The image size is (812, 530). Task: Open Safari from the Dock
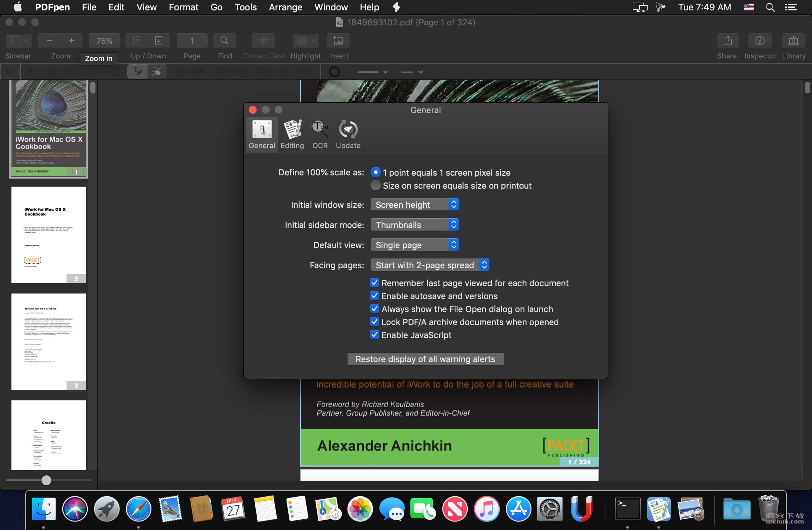[x=138, y=509]
